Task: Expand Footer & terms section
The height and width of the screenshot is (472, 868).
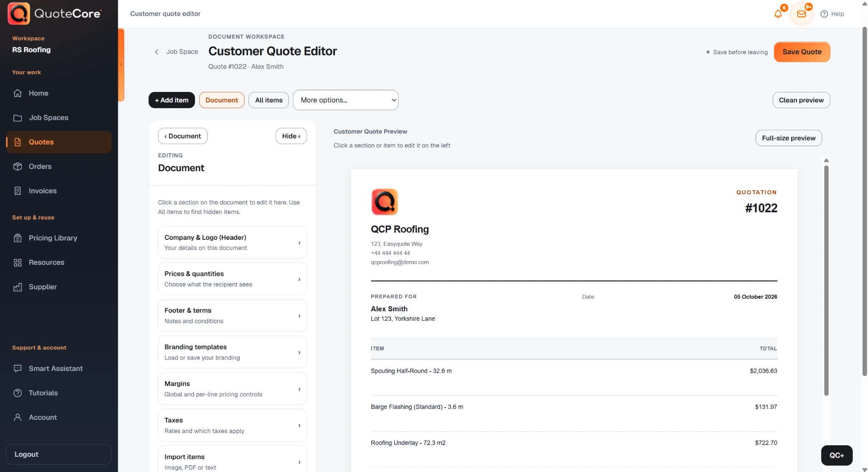Action: click(x=232, y=316)
